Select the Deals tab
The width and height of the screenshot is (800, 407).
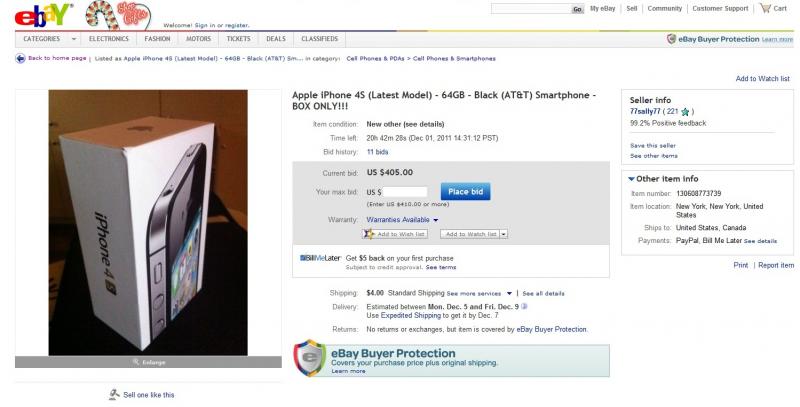click(276, 39)
